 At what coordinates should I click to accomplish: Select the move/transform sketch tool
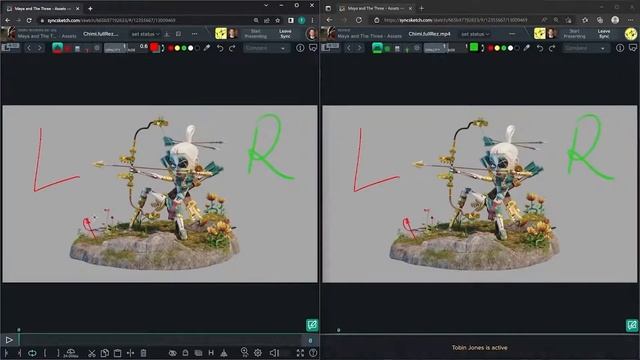click(x=130, y=353)
